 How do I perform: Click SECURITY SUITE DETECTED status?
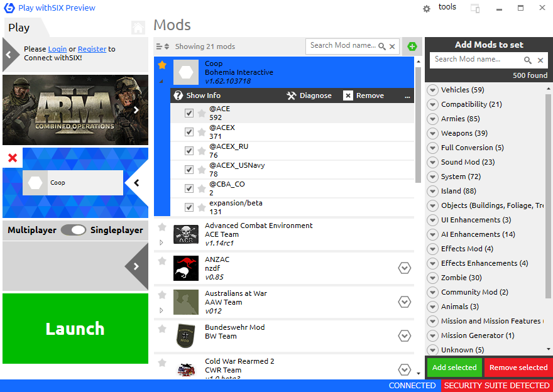(x=496, y=386)
